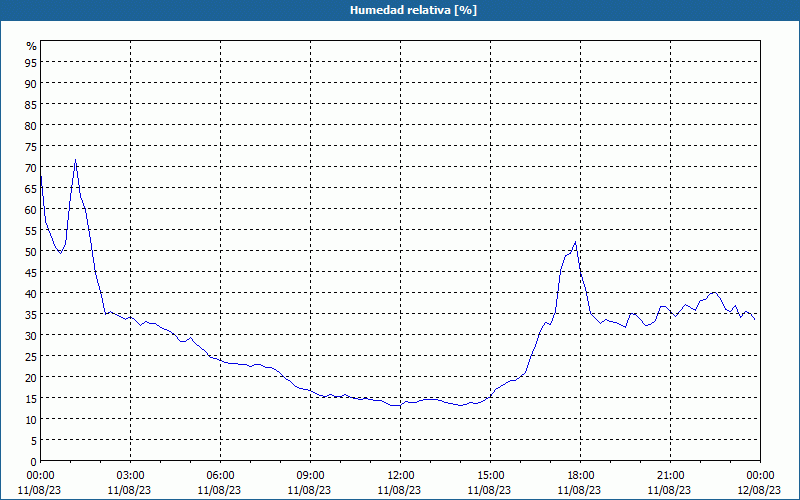Screen dimensions: 800x500
Task: Click the 09:00 time axis label
Action: click(310, 476)
